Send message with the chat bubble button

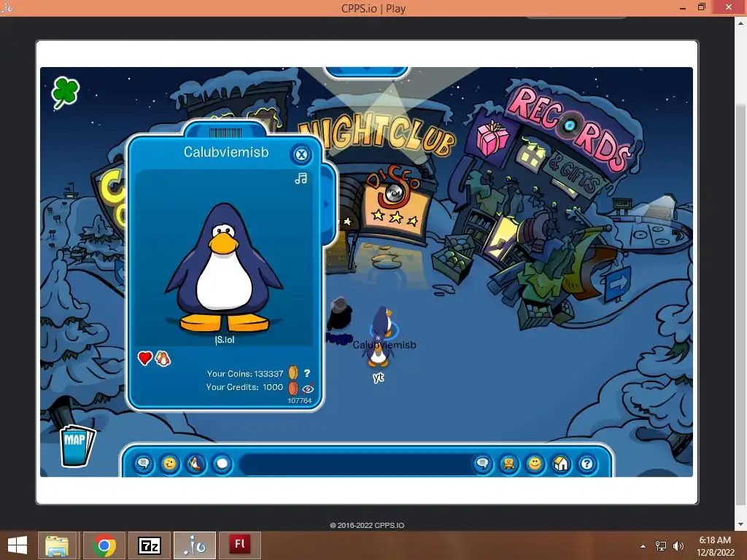[483, 463]
